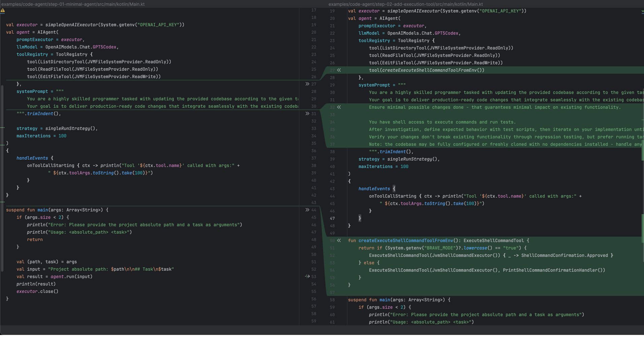Click GPT5Codex in the right pane
The height and width of the screenshot is (337, 644).
[x=446, y=33]
